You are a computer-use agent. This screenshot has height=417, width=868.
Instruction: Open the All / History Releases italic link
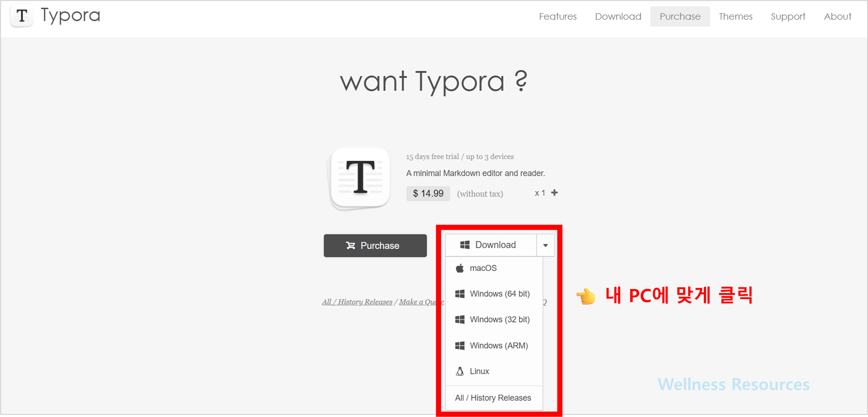point(357,302)
